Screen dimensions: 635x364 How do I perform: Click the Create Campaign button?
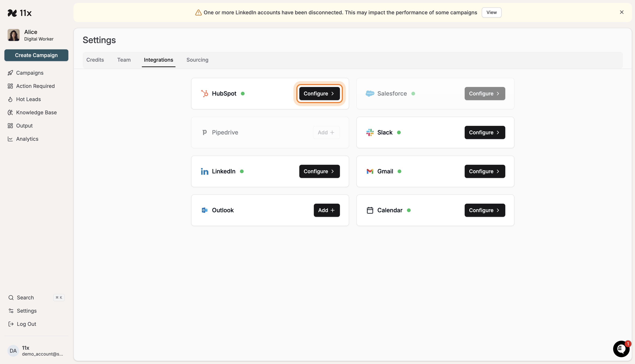[36, 55]
